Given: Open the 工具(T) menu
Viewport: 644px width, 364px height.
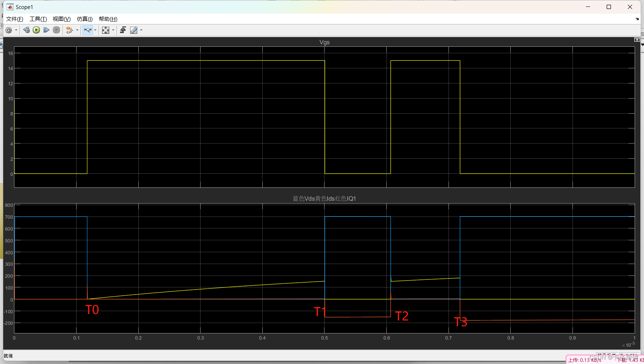Looking at the screenshot, I should [38, 19].
